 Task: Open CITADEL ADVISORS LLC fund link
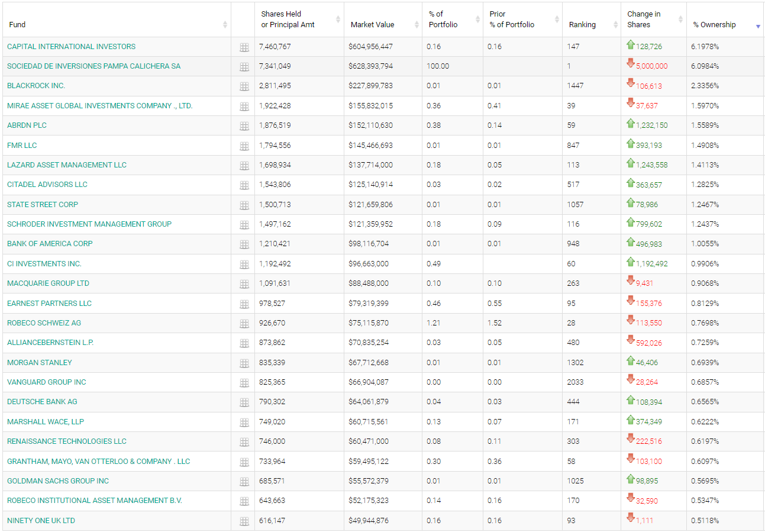(47, 185)
